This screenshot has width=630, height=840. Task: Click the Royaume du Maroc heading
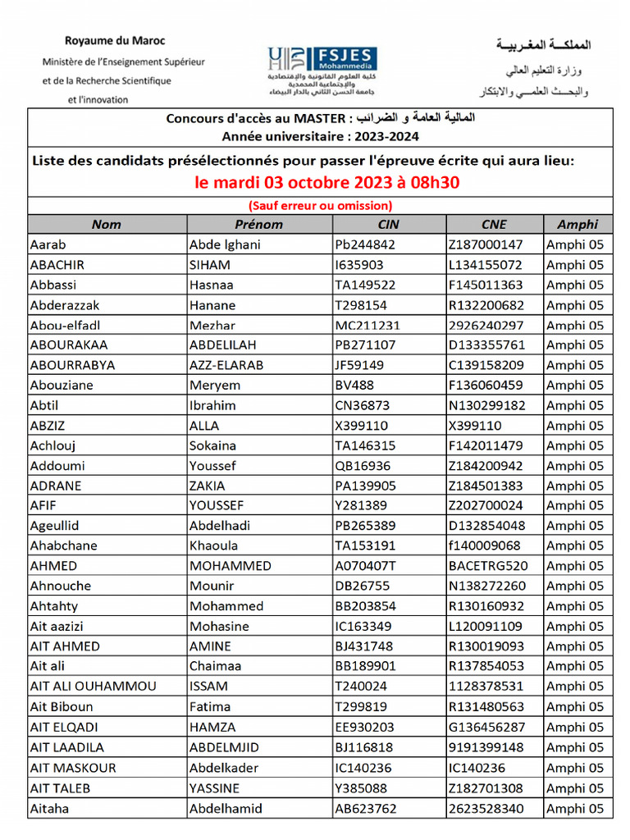coord(115,41)
